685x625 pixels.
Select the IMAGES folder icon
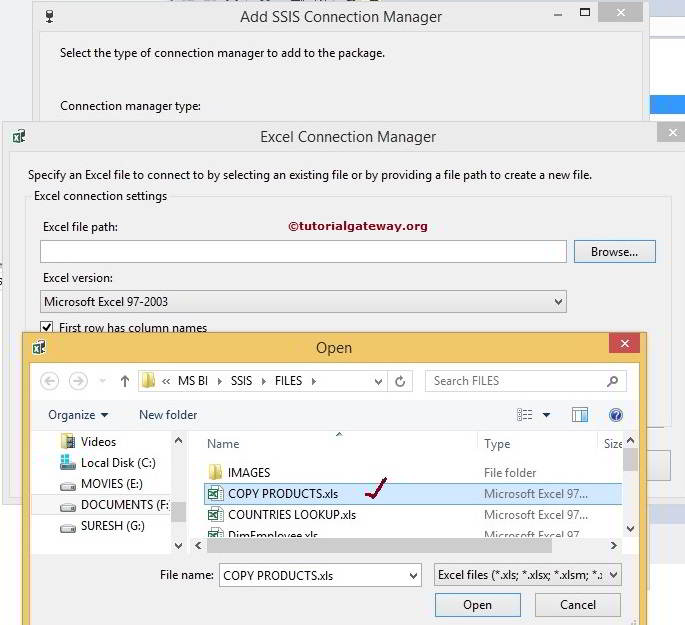215,472
